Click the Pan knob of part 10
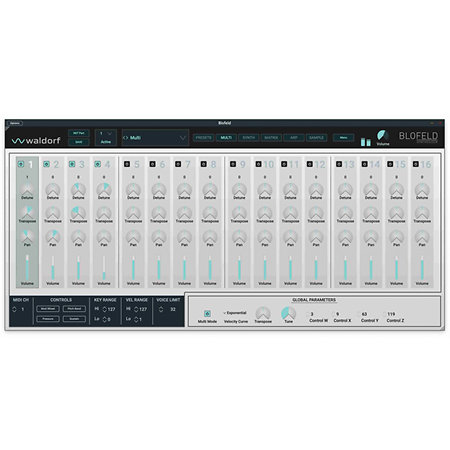Viewport: 450px width, 450px height. pos(265,236)
